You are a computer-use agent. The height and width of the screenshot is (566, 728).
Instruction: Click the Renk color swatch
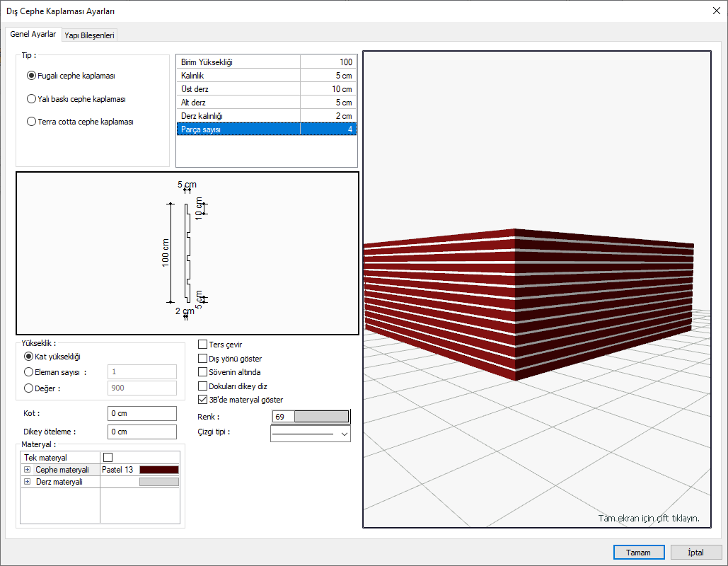[x=321, y=417]
